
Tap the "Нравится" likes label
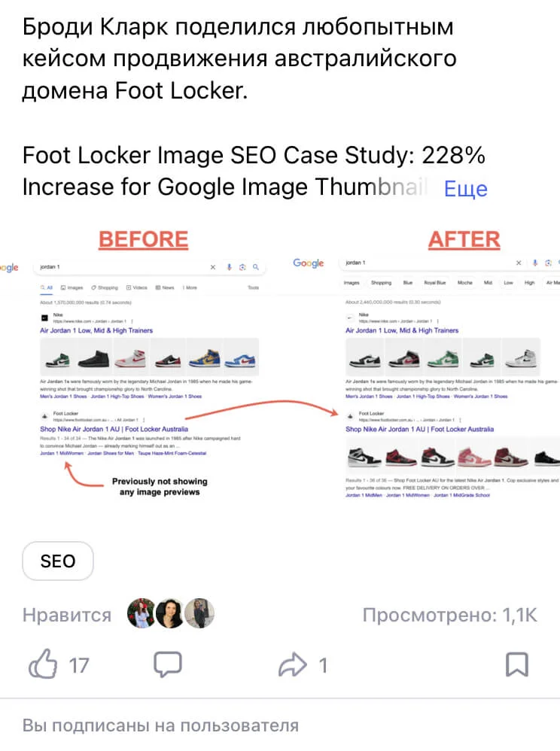coord(67,615)
